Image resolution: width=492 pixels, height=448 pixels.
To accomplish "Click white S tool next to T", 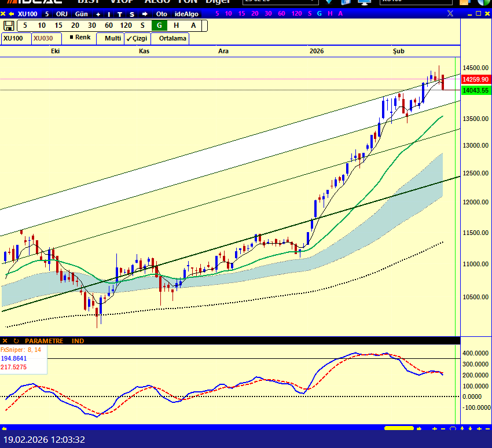I will coord(132,14).
